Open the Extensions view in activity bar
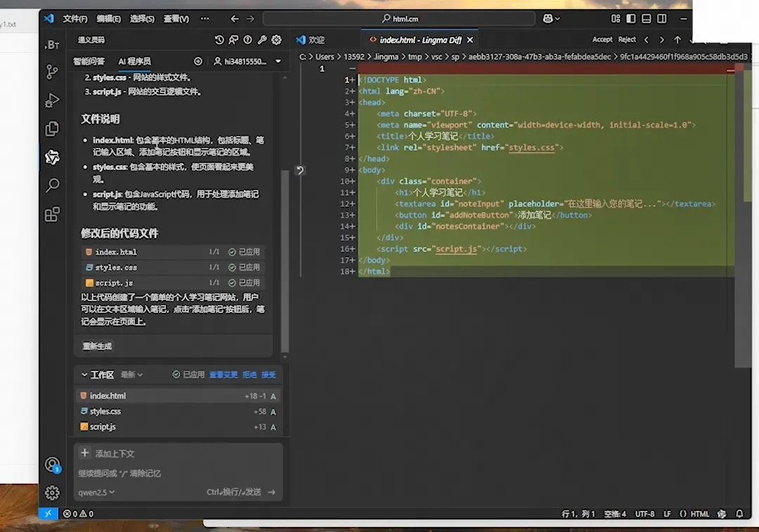The image size is (759, 532). (52, 214)
